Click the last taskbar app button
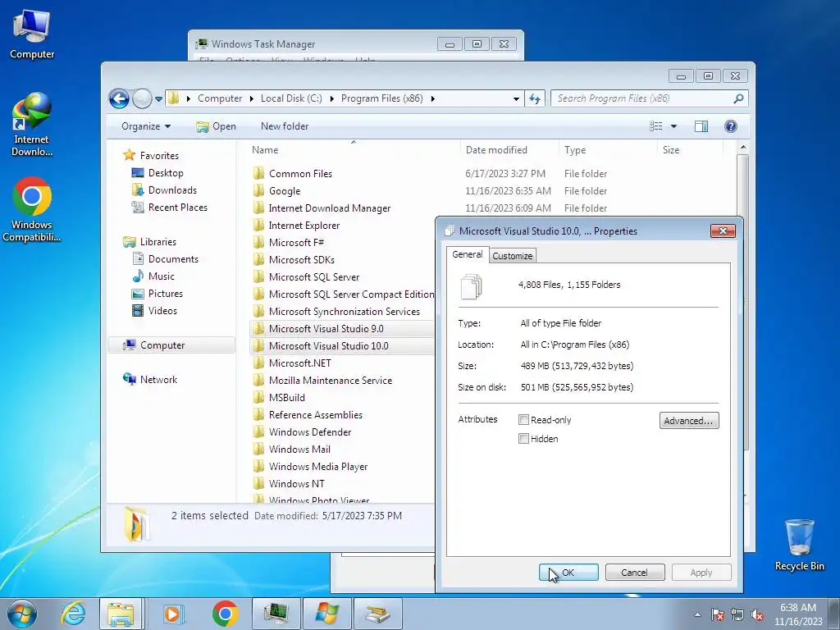The height and width of the screenshot is (630, 840). 378,614
